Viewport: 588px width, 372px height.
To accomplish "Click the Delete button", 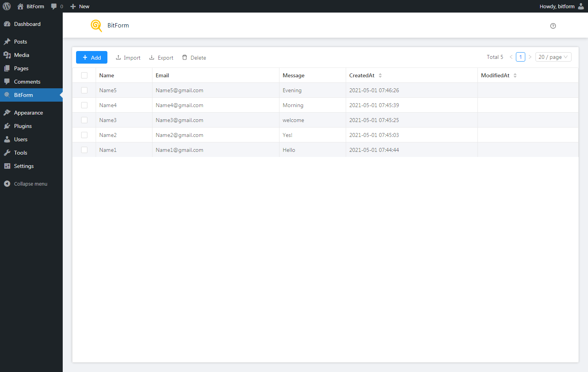I will 194,58.
